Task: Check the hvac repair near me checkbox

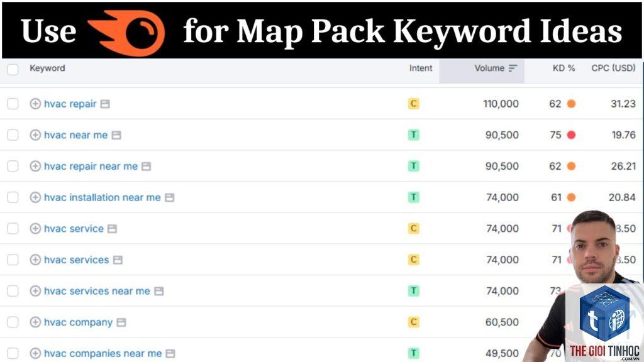Action: coord(13,166)
